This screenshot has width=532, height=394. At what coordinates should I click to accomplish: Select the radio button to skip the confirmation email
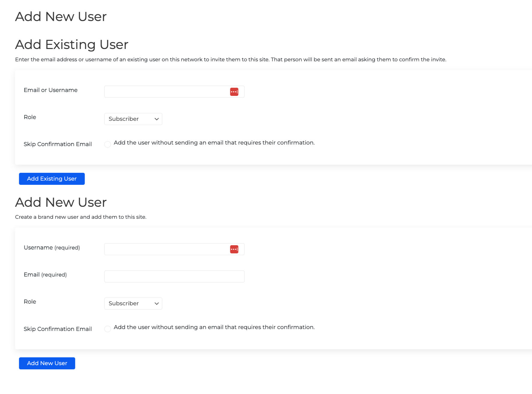[x=108, y=144]
